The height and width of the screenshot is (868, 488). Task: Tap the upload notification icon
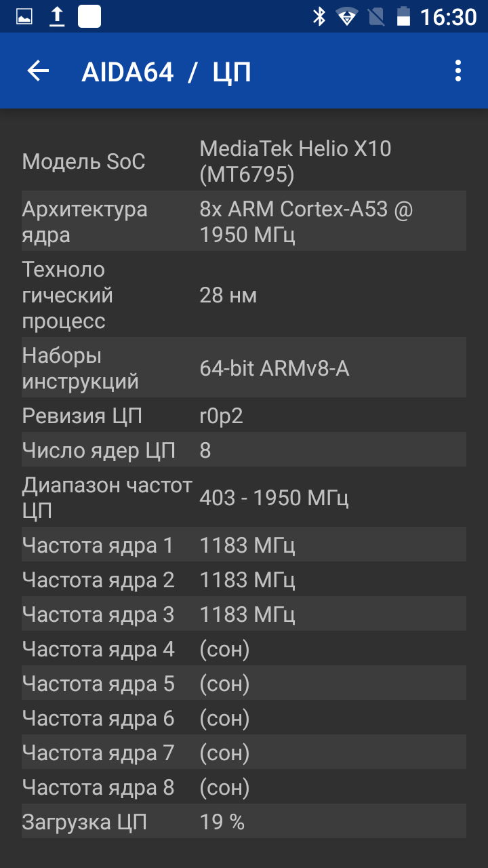click(58, 16)
